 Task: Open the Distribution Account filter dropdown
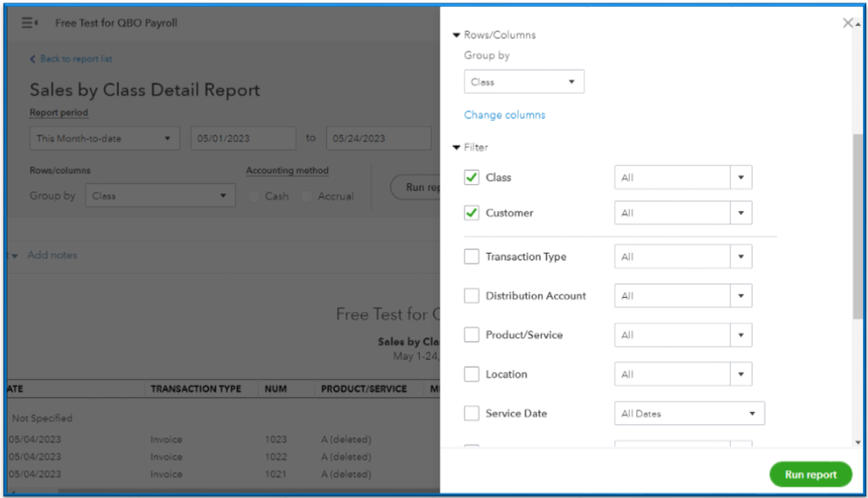point(740,295)
